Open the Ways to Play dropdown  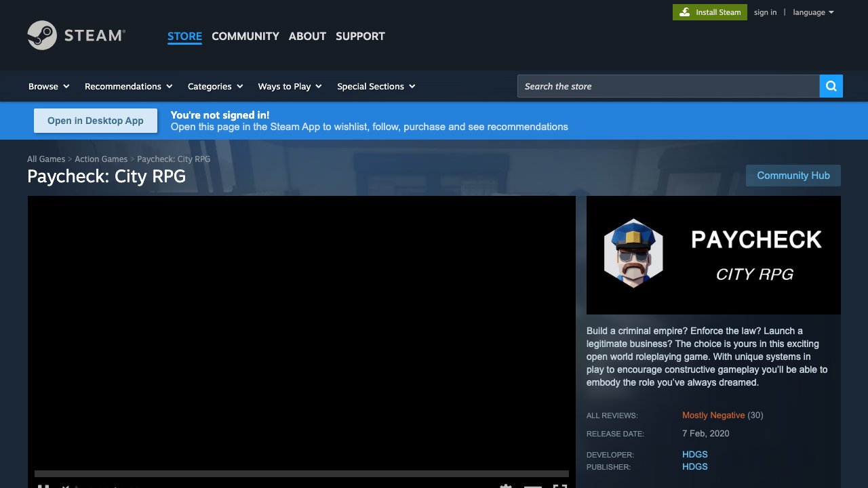[x=290, y=86]
